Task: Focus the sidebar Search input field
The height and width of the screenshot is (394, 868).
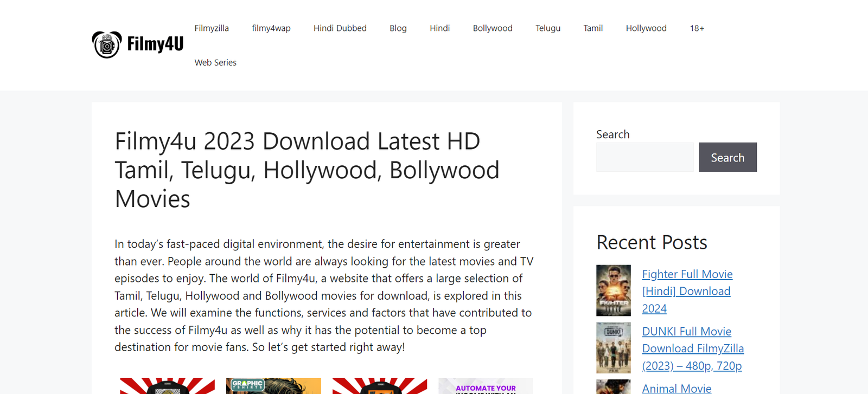Action: (645, 157)
